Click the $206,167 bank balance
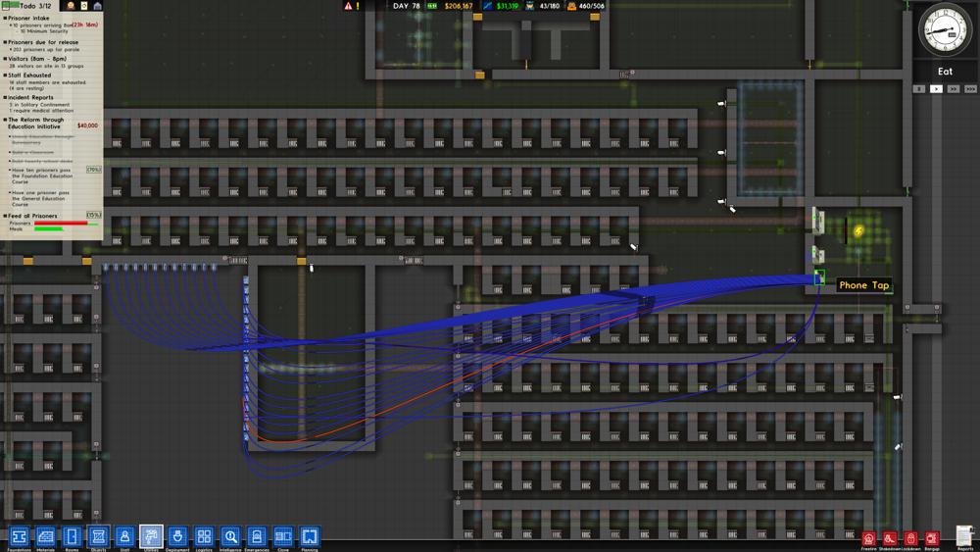This screenshot has width=980, height=552. point(458,6)
